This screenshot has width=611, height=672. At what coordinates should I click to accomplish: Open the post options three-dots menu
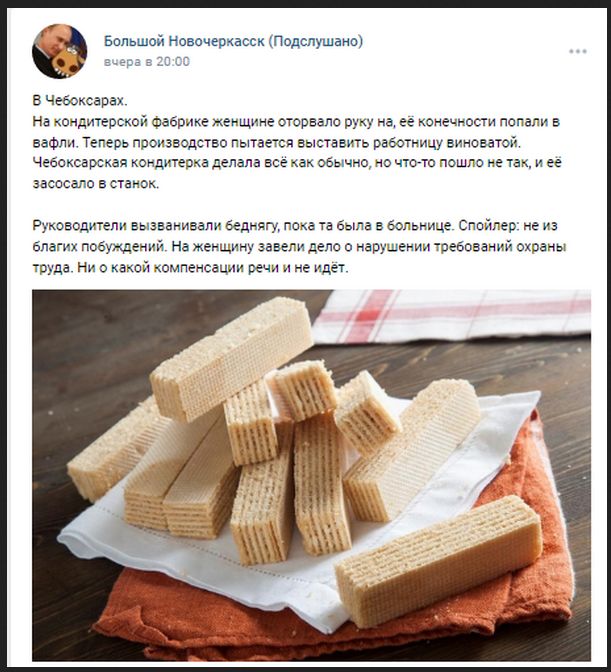click(x=578, y=51)
